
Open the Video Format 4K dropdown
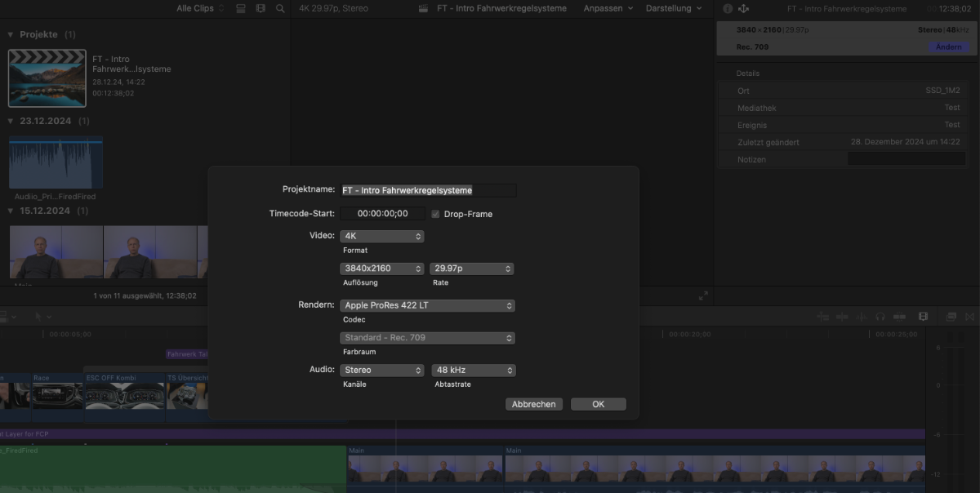point(381,236)
